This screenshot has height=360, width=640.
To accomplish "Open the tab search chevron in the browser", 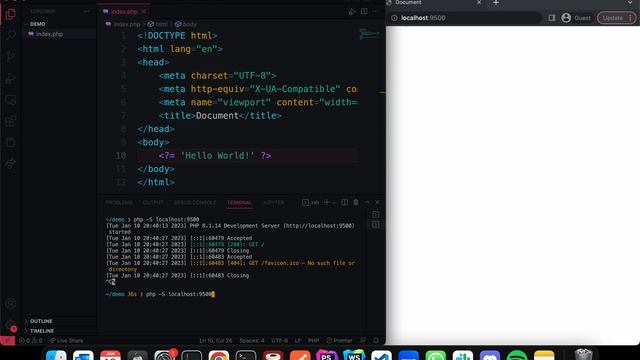I will [630, 3].
